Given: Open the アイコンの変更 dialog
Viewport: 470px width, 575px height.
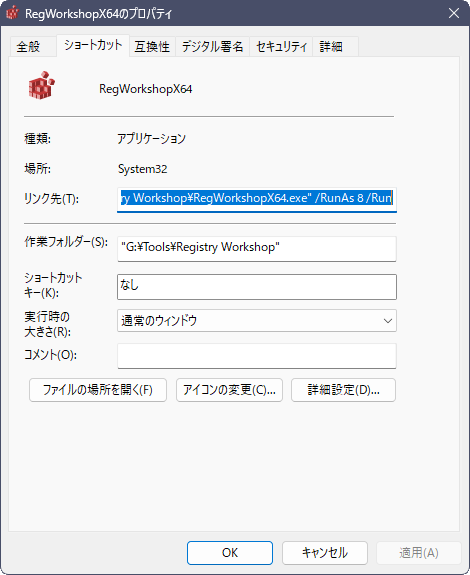Looking at the screenshot, I should tap(229, 390).
